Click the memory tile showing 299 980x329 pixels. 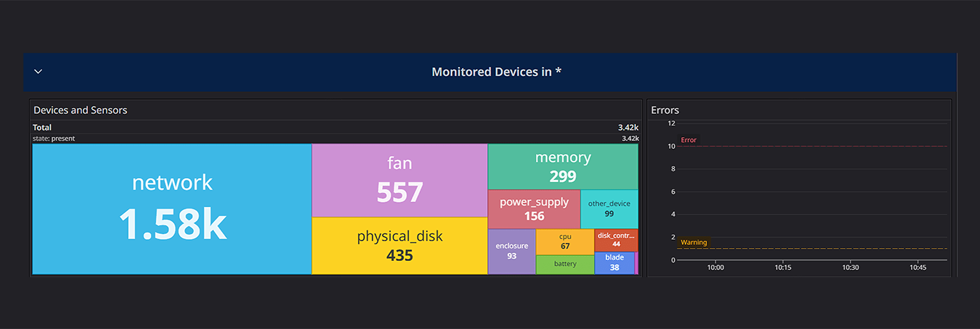tap(563, 166)
